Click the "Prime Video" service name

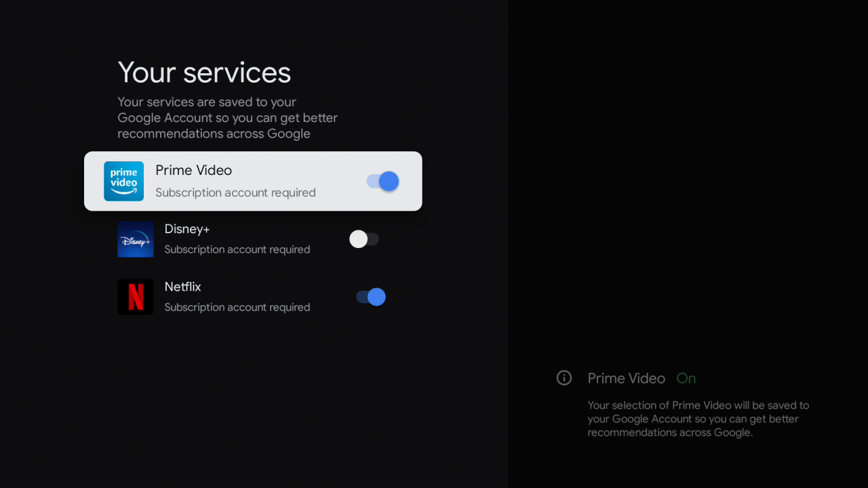coord(193,170)
